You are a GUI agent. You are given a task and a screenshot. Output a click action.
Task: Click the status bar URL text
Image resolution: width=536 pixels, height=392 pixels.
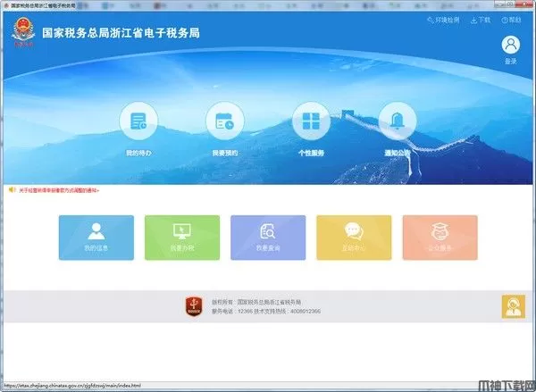72,386
